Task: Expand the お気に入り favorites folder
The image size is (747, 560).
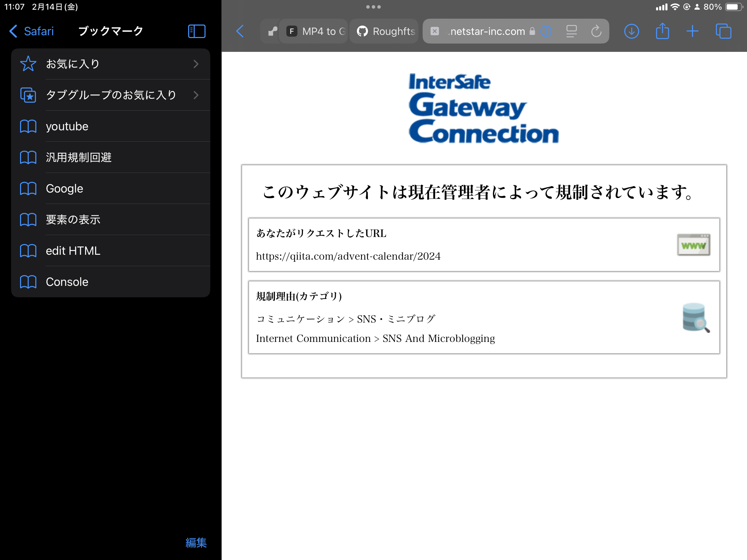Action: point(111,64)
